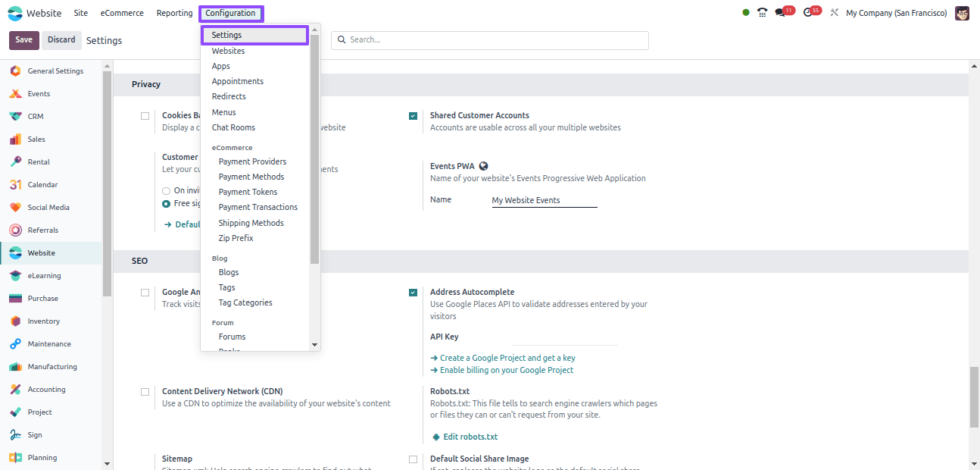Select the Manufacturing app icon

click(x=15, y=367)
